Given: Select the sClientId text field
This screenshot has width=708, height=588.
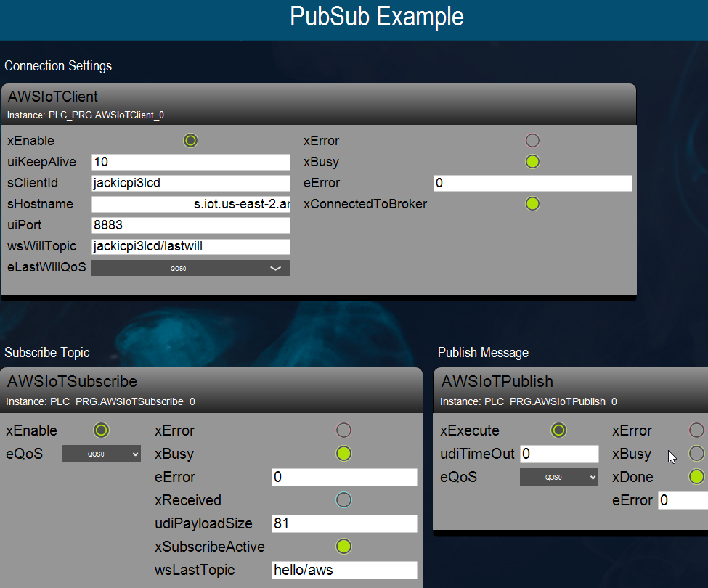Looking at the screenshot, I should [x=190, y=183].
